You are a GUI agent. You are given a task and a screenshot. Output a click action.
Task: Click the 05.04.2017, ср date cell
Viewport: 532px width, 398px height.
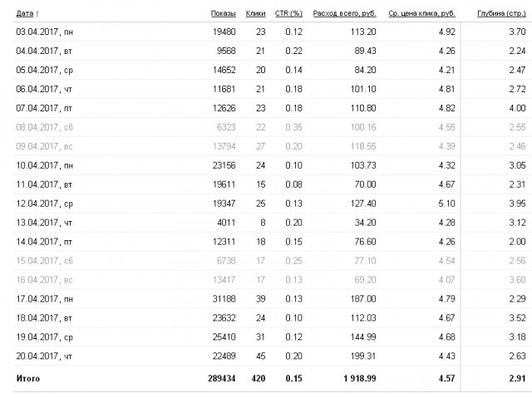[48, 70]
